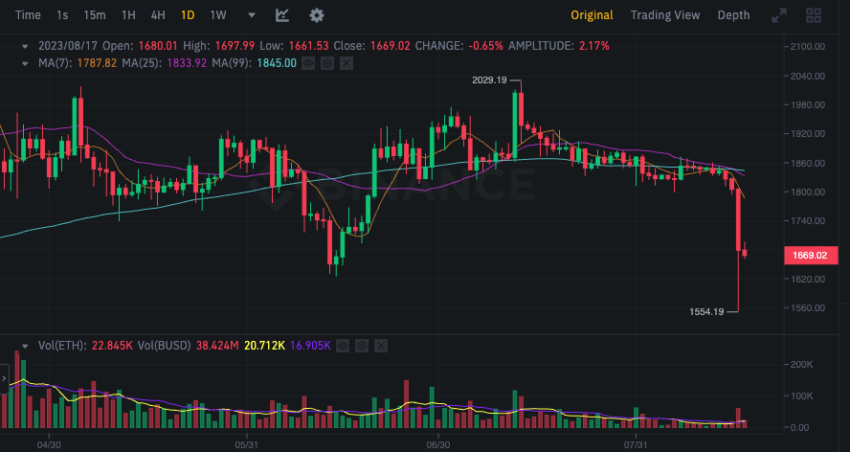Switch to Depth tab
The width and height of the screenshot is (850, 452).
tap(733, 15)
